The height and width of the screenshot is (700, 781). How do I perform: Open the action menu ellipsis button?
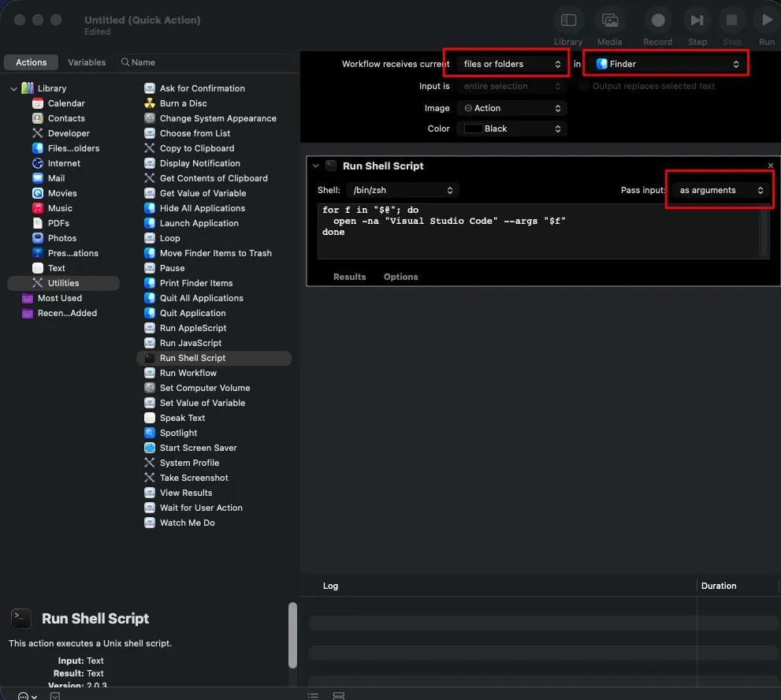pos(27,695)
